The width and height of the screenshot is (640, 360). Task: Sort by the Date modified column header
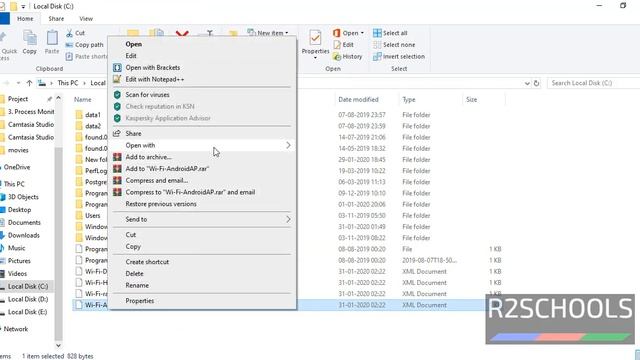pos(358,100)
